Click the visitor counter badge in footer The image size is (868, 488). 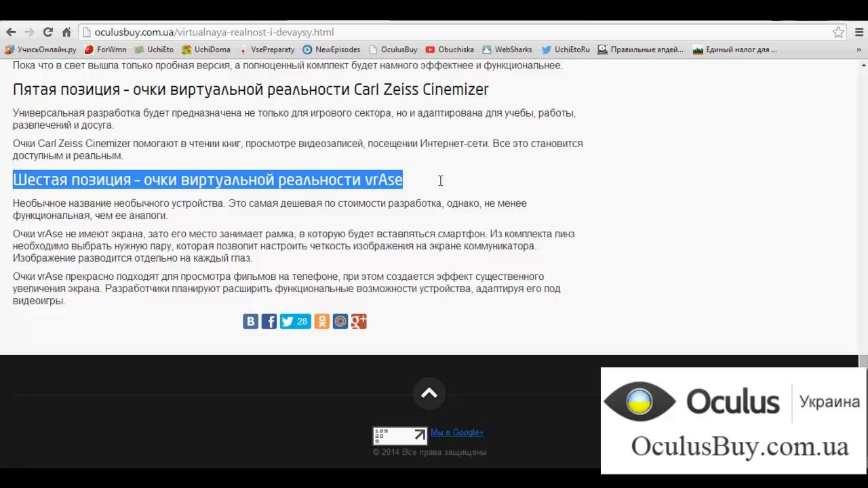[x=400, y=436]
